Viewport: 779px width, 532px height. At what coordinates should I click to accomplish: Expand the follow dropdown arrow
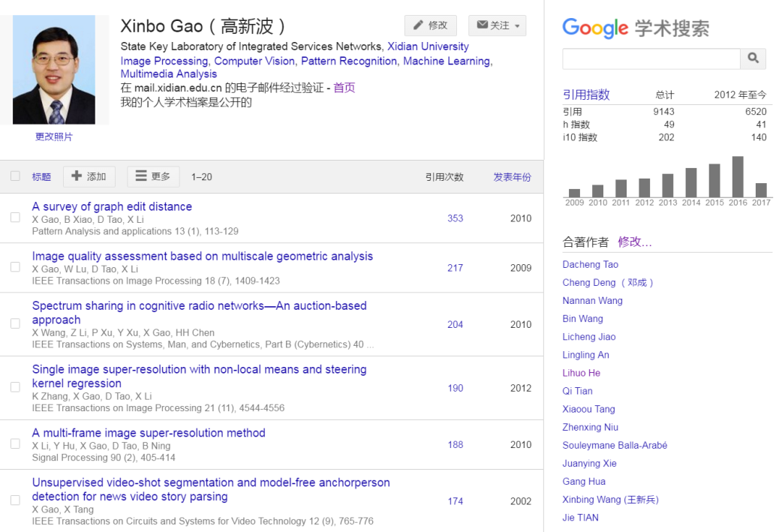pos(517,26)
